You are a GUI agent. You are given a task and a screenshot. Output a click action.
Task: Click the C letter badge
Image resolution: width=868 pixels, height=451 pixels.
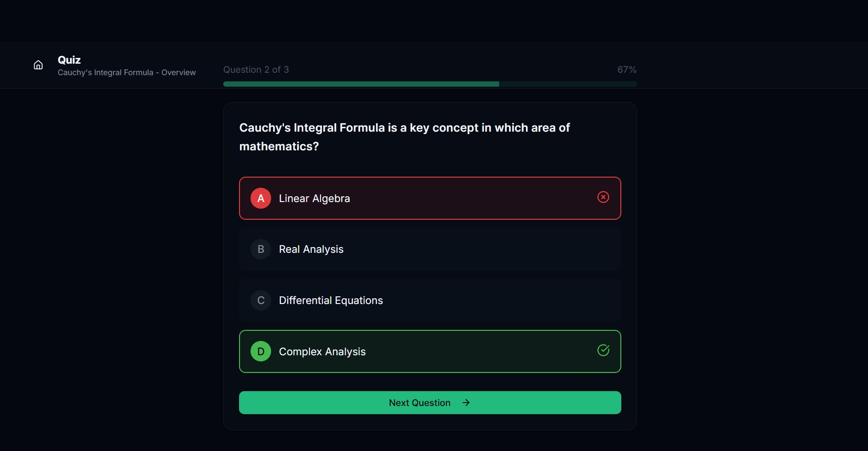point(261,300)
